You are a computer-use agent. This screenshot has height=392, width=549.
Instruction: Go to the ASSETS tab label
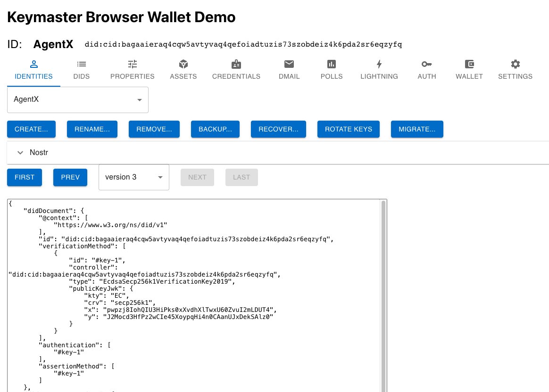[183, 76]
